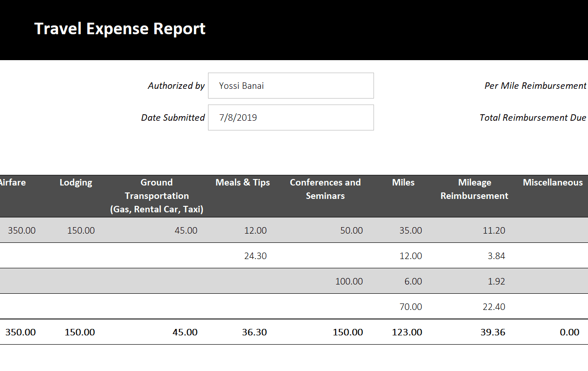Select the Conferences cell 100.00
The image size is (588, 371).
click(x=349, y=281)
